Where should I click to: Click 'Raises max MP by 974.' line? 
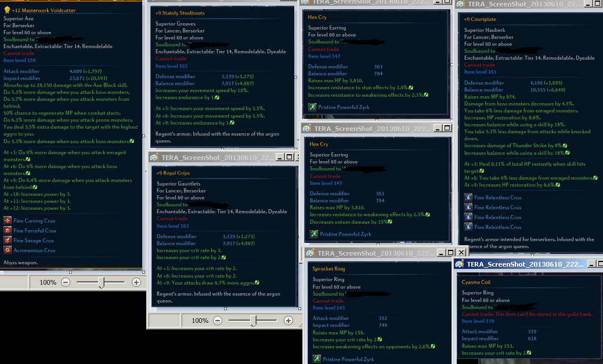(490, 97)
